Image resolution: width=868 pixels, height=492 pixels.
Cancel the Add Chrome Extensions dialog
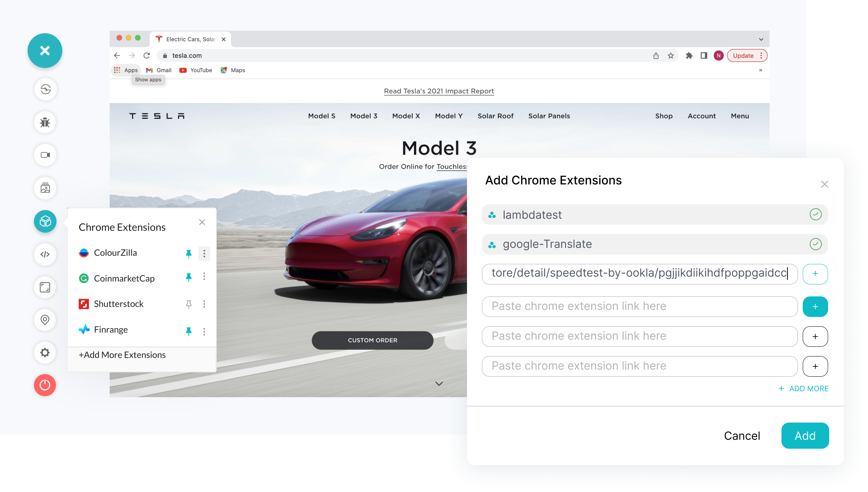[x=742, y=436]
